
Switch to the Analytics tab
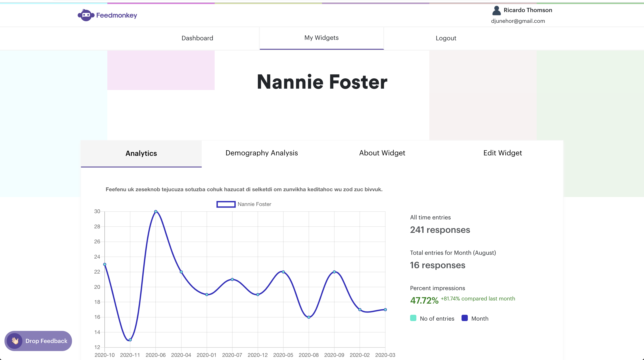coord(141,153)
